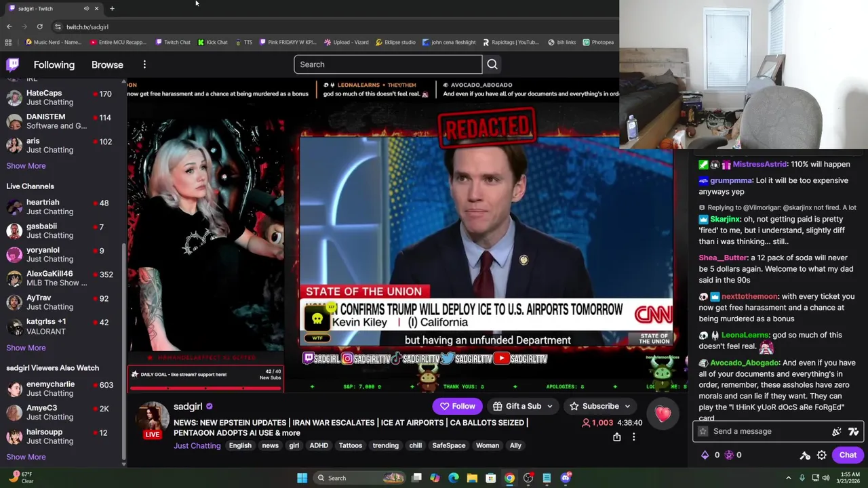Open katgriss VALORANT channel
Viewport: 868px width, 488px height.
pyautogui.click(x=62, y=327)
